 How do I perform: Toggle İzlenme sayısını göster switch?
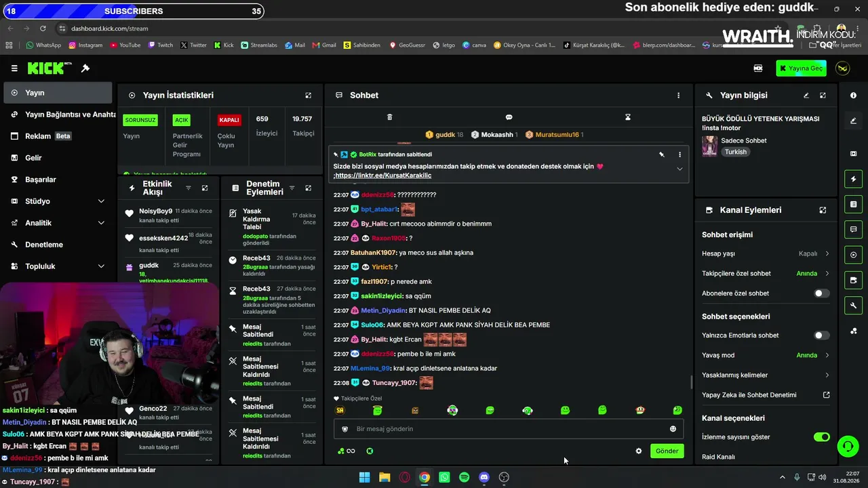click(821, 437)
